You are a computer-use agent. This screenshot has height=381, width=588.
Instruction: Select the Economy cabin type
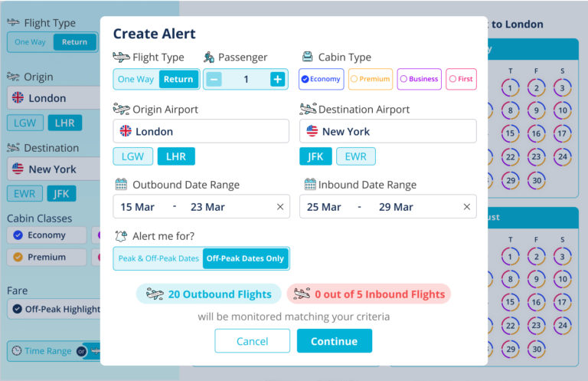[x=321, y=79]
